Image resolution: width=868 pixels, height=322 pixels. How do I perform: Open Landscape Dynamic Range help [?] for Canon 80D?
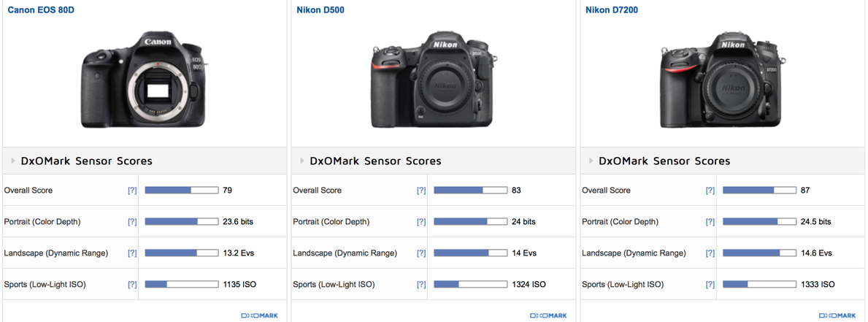132,253
